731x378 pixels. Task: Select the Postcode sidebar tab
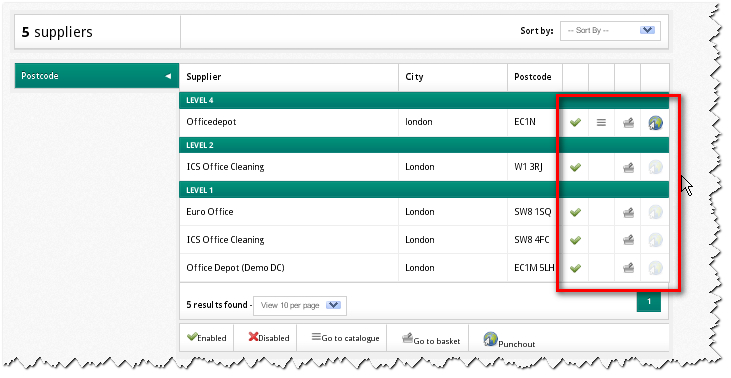tap(97, 76)
